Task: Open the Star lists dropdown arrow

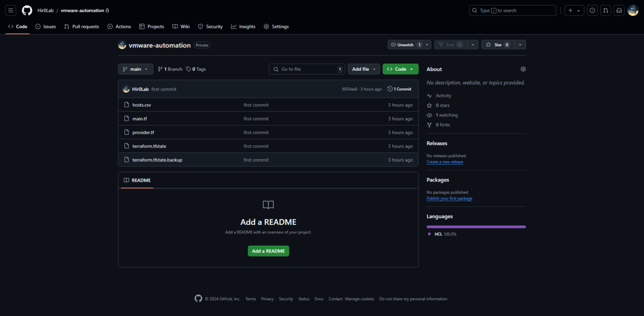Action: pyautogui.click(x=520, y=45)
